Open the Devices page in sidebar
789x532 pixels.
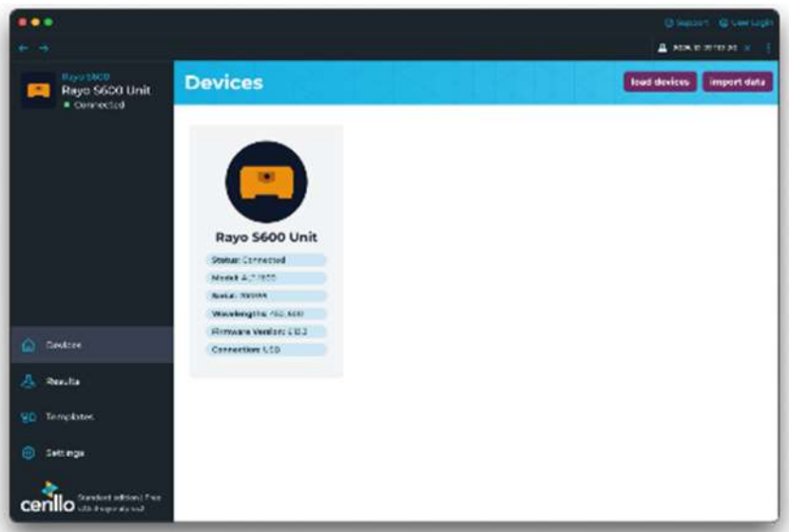[91, 345]
